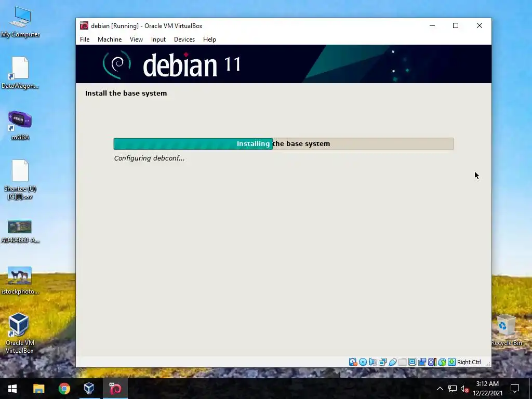Select the istockphoto image file thumbnail

tap(20, 281)
